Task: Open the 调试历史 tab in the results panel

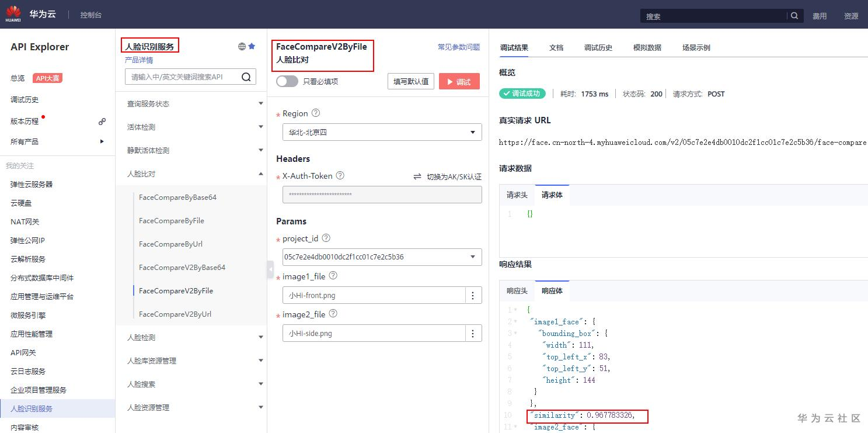Action: [598, 48]
